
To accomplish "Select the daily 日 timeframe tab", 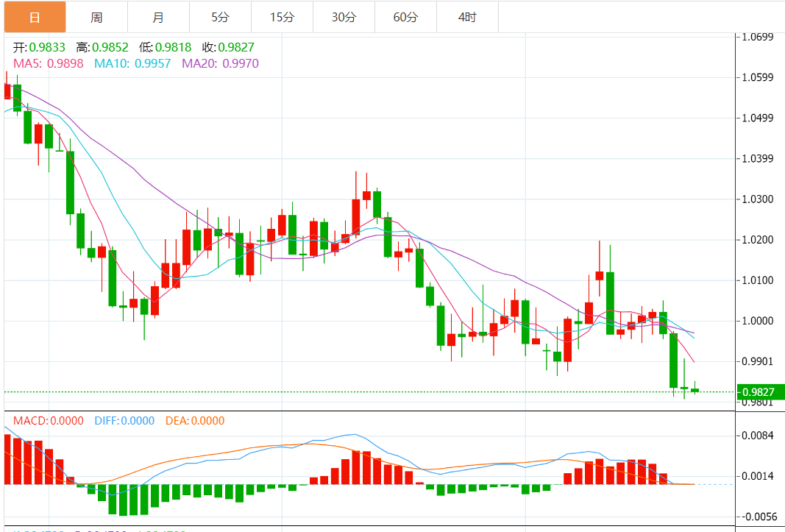I will point(35,17).
